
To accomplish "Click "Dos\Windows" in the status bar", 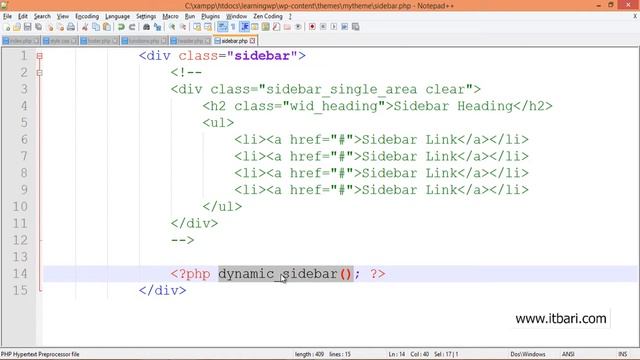I will (527, 354).
